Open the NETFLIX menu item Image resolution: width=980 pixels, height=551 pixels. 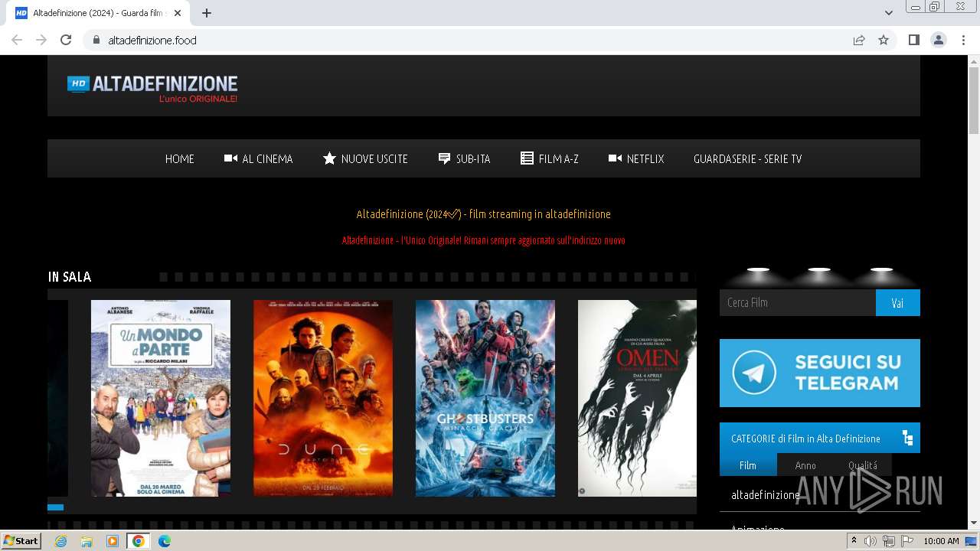tap(636, 159)
